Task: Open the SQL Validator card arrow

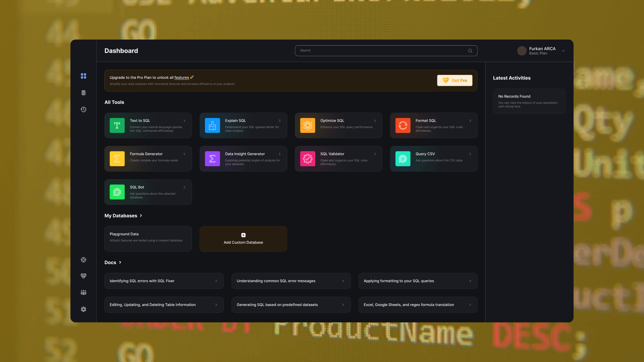Action: [375, 154]
